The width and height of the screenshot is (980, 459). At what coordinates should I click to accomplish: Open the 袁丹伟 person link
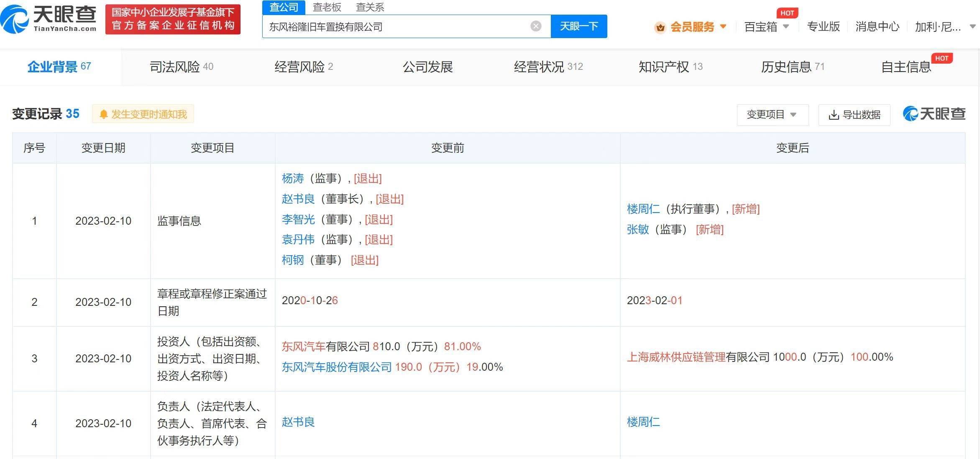tap(298, 239)
